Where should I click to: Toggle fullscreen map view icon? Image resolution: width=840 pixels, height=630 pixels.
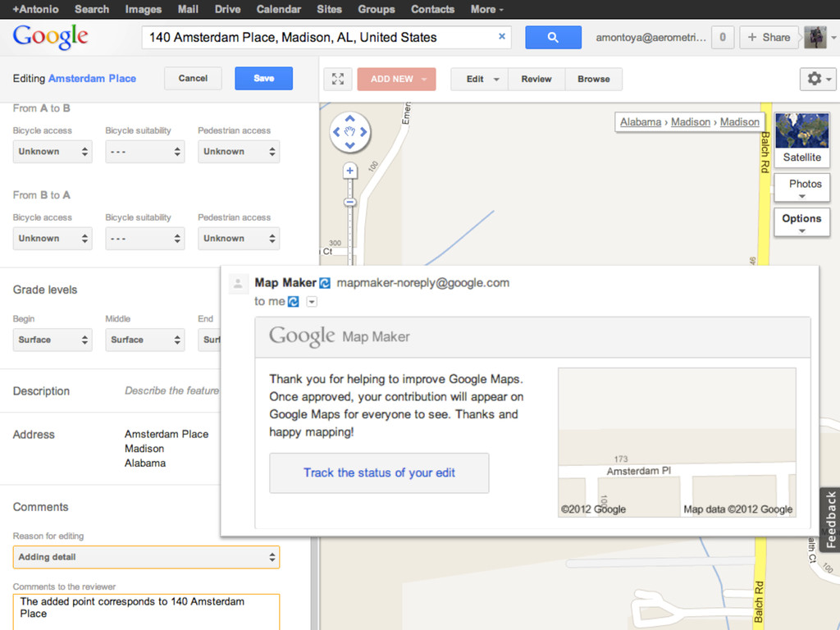(x=337, y=79)
